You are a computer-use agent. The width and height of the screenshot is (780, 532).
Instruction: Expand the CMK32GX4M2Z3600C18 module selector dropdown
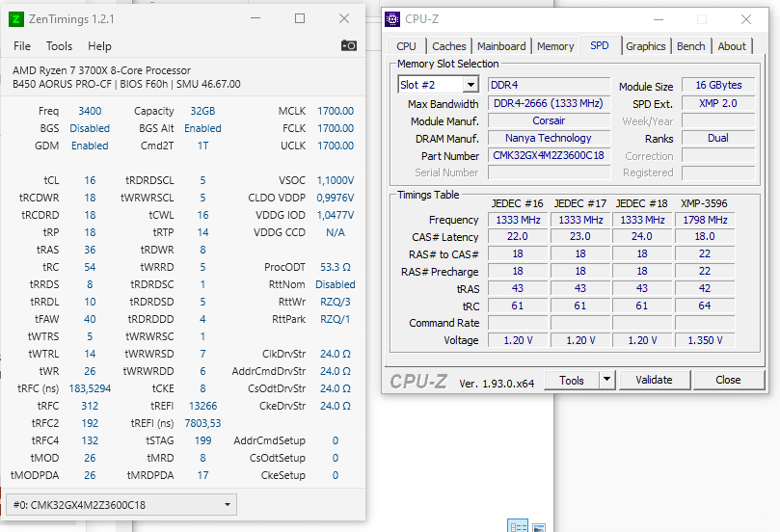(x=228, y=505)
